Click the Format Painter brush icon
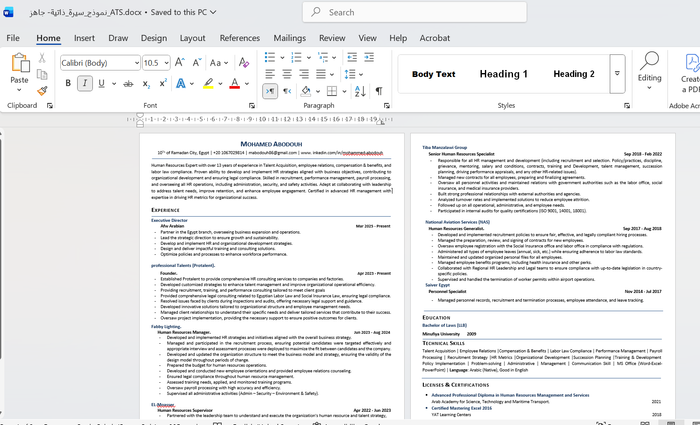The image size is (700, 425). [x=43, y=91]
